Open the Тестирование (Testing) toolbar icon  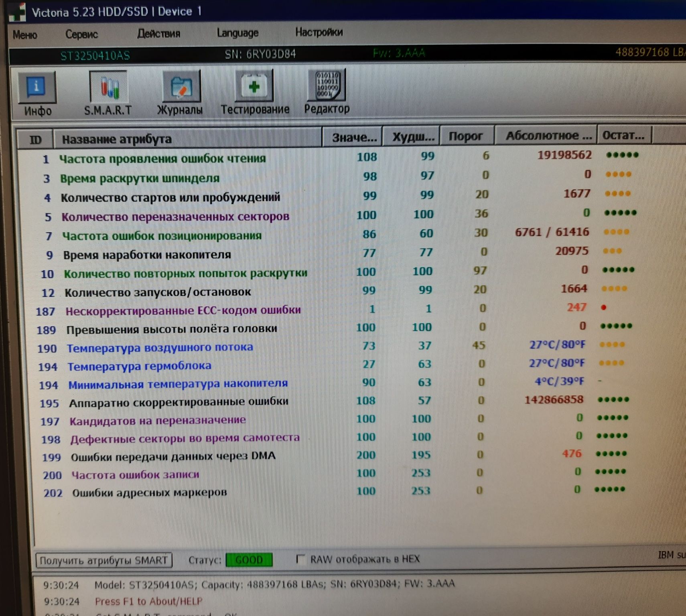[254, 85]
